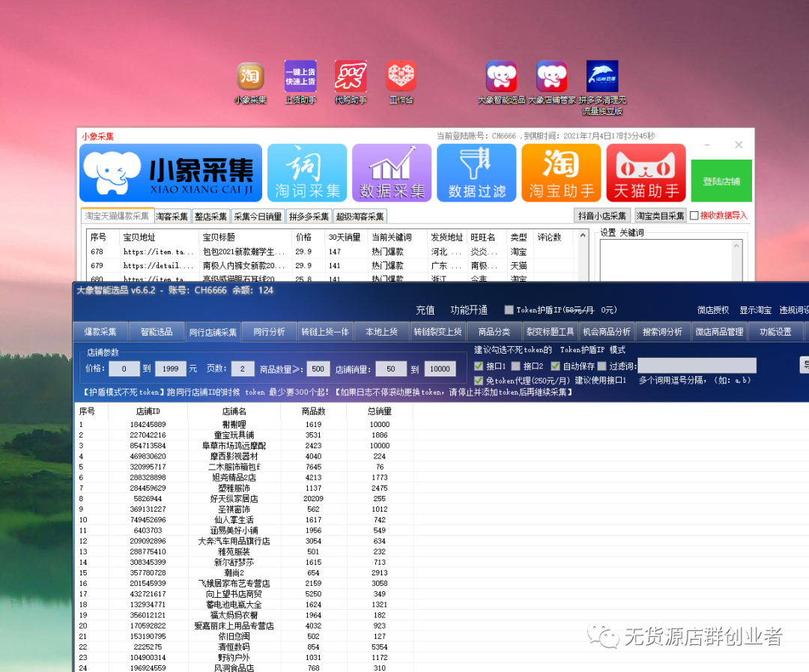The image size is (809, 672).
Task: Click the 充值 button
Action: point(425,309)
